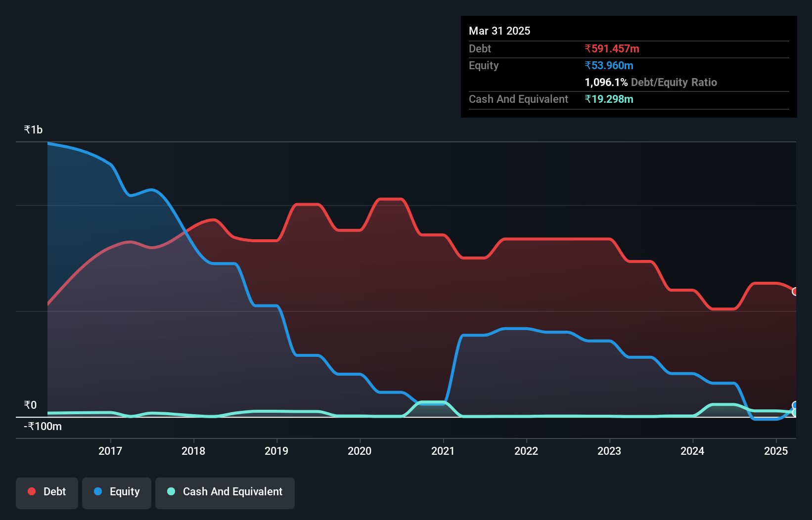This screenshot has height=520, width=812.
Task: Click the 2024 x-axis label
Action: click(692, 451)
